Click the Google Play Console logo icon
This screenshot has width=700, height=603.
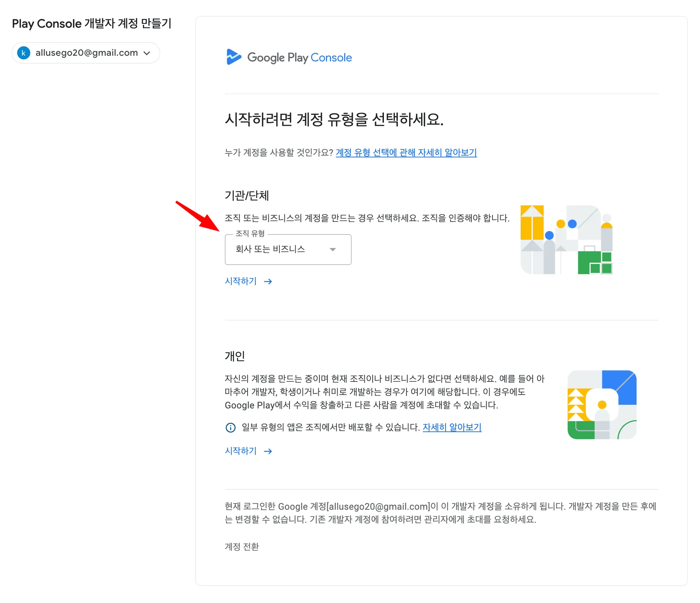233,57
